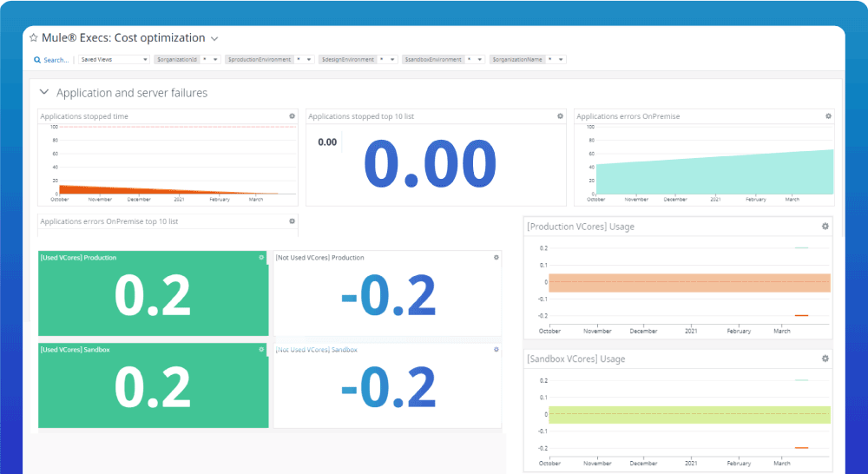Click the search magnifier icon

coord(37,60)
